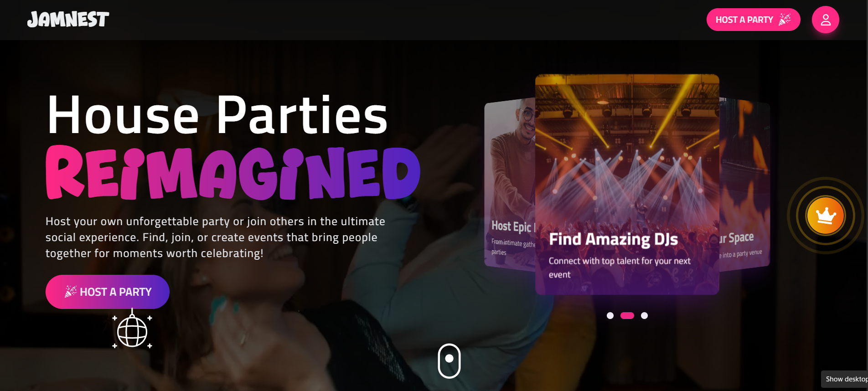This screenshot has height=391, width=868.
Task: Click the golden crown badge icon
Action: [x=825, y=216]
